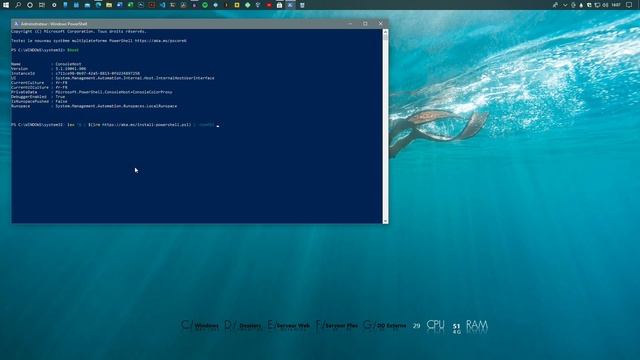Click the 'InstanceId' output line
Image resolution: width=640 pixels, height=360 pixels.
pos(76,73)
